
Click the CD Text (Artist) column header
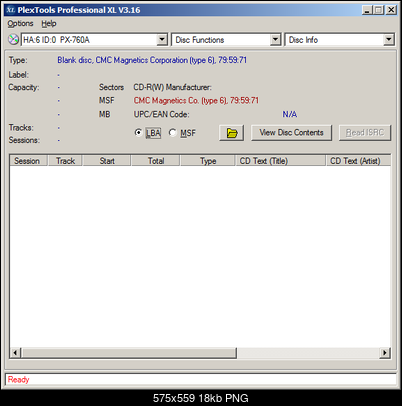point(358,161)
